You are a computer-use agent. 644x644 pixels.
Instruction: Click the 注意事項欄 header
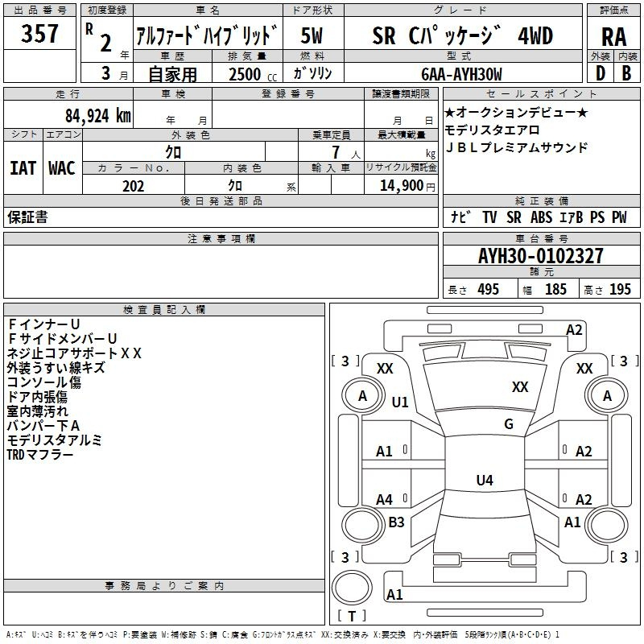click(x=221, y=238)
